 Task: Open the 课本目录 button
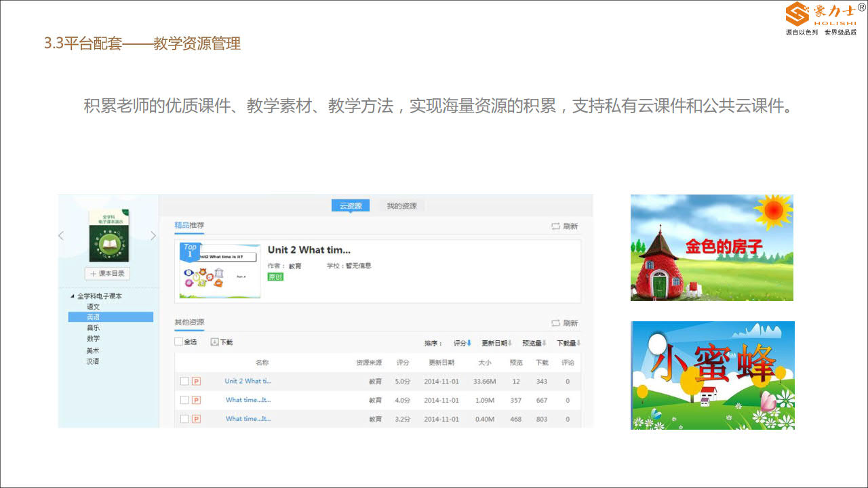pos(107,274)
